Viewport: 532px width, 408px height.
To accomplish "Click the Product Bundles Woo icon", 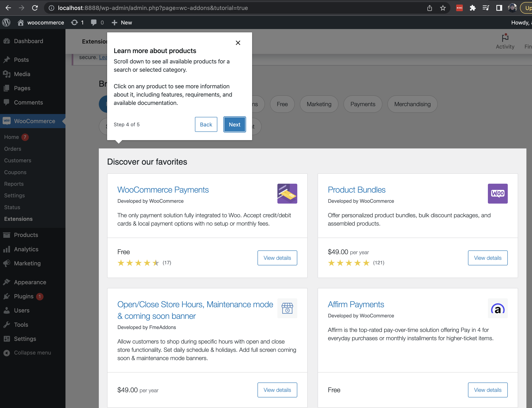I will [498, 194].
